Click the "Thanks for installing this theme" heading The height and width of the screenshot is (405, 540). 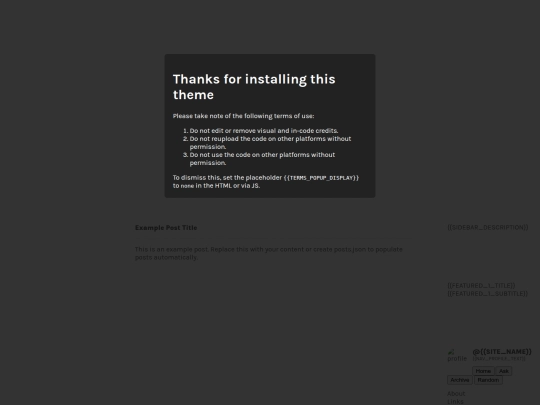254,87
